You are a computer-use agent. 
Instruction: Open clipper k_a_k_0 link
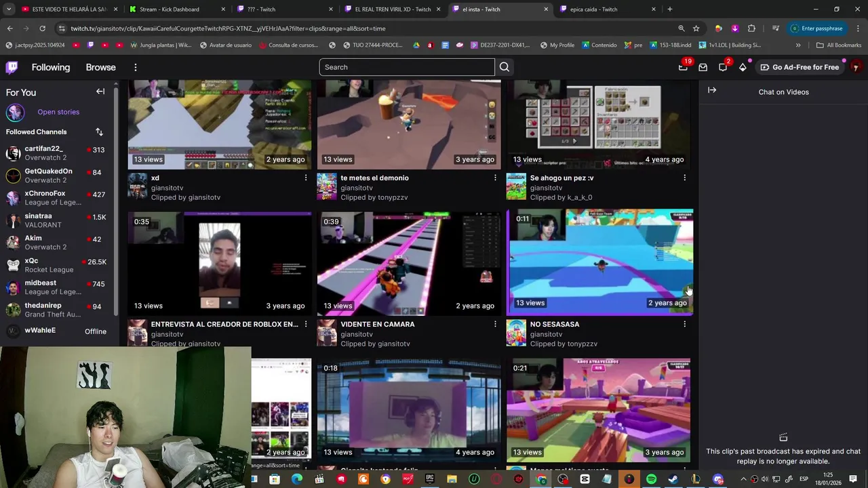(579, 197)
